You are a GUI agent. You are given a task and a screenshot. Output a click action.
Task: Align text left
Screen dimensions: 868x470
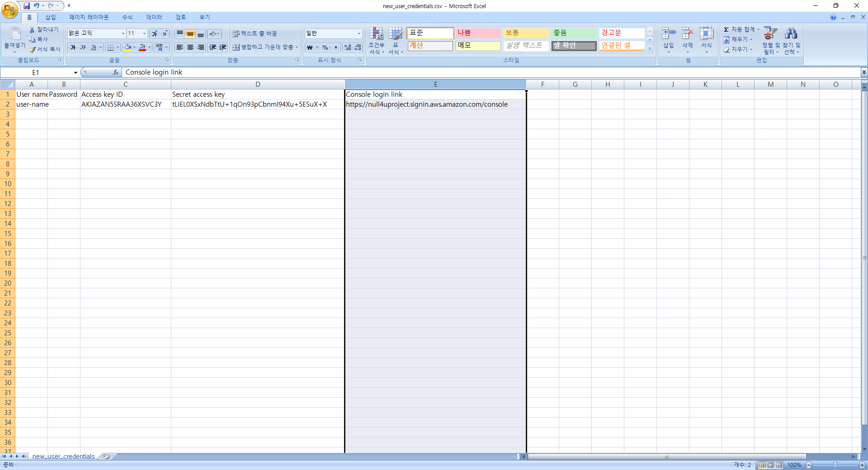click(180, 47)
